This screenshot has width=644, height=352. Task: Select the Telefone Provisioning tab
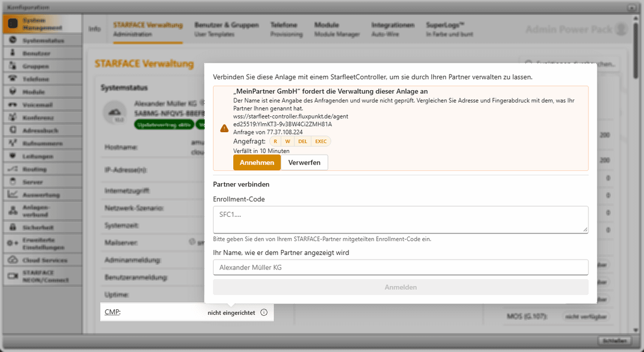pos(286,29)
